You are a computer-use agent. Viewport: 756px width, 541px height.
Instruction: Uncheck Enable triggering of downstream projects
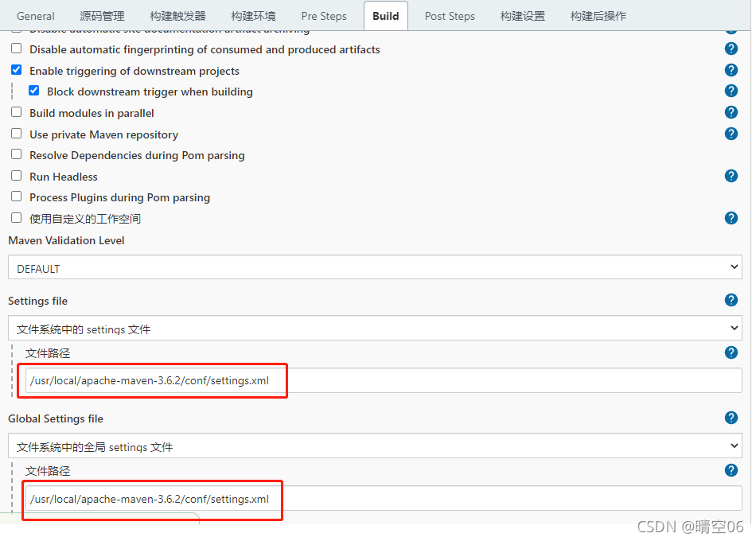[17, 70]
